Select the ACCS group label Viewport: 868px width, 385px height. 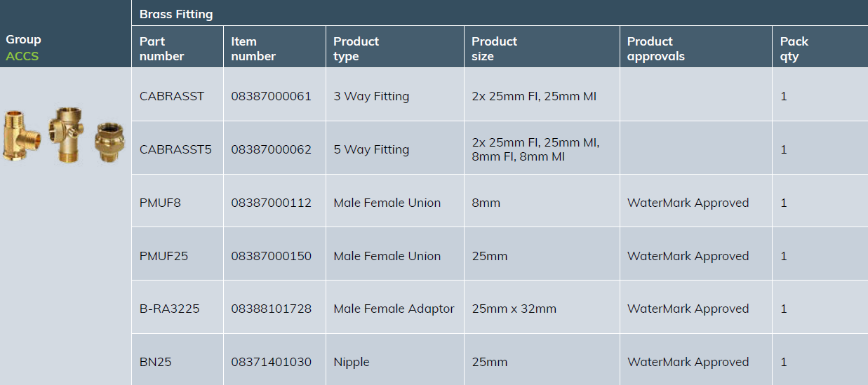[22, 56]
